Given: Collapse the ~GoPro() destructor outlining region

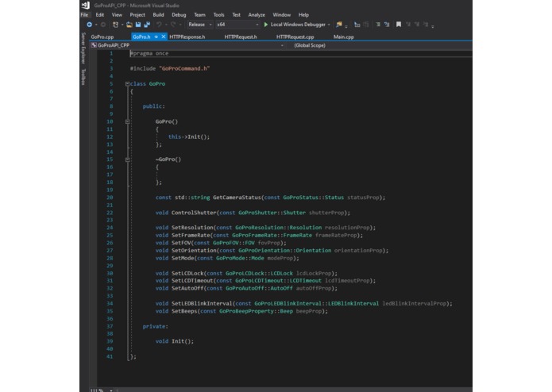Looking at the screenshot, I should 127,159.
